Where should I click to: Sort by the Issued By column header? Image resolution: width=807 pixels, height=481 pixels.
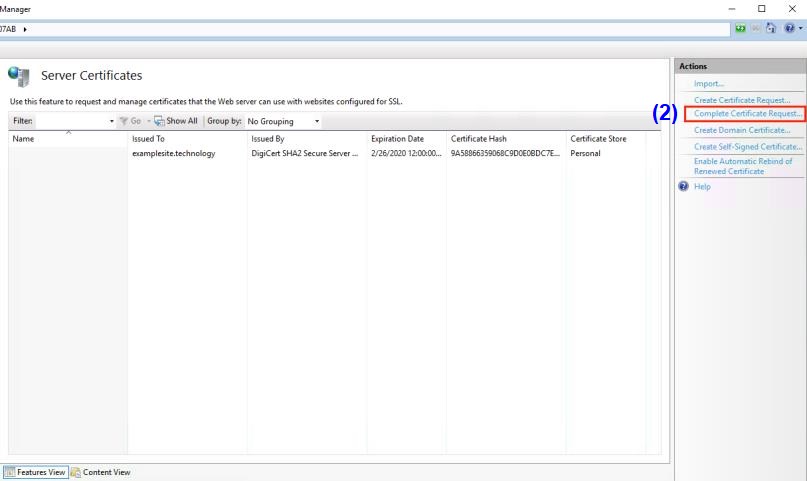(307, 139)
